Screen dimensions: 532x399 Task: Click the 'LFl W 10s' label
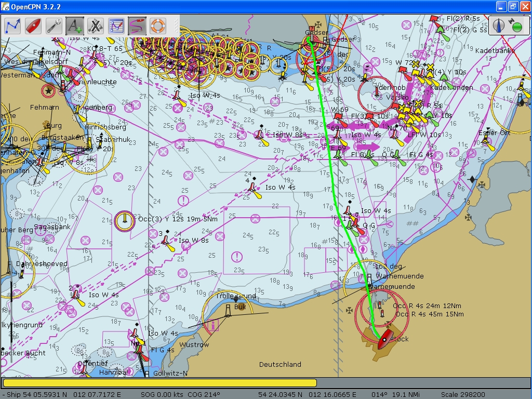424,135
